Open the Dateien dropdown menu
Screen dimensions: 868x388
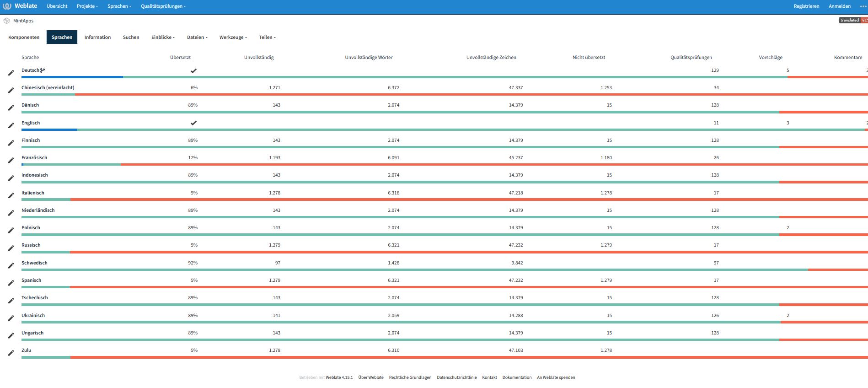[x=197, y=38]
